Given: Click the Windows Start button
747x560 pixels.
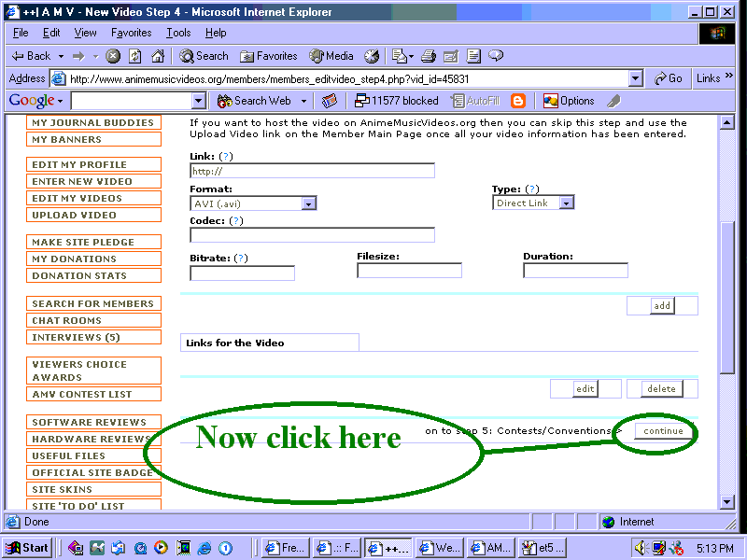Looking at the screenshot, I should point(28,548).
